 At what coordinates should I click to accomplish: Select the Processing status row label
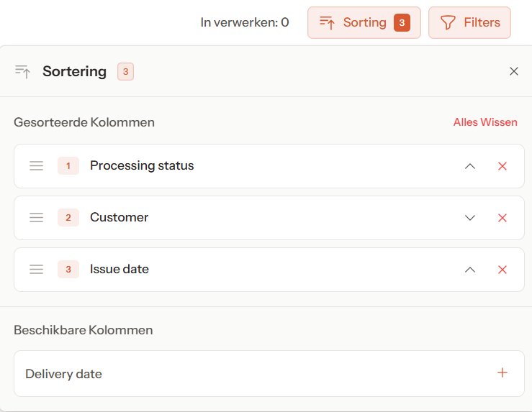pos(142,166)
